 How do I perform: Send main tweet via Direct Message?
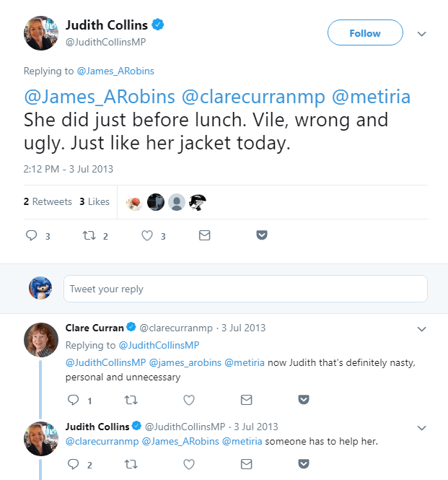tap(204, 236)
